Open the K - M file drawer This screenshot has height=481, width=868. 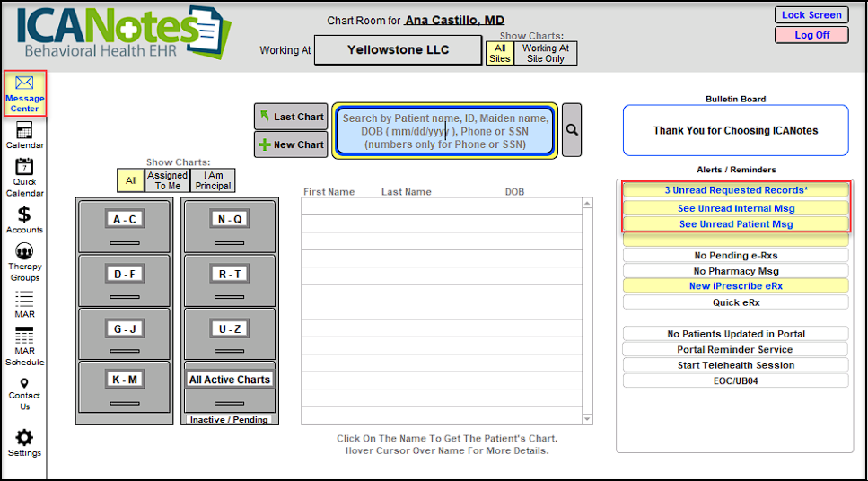125,387
